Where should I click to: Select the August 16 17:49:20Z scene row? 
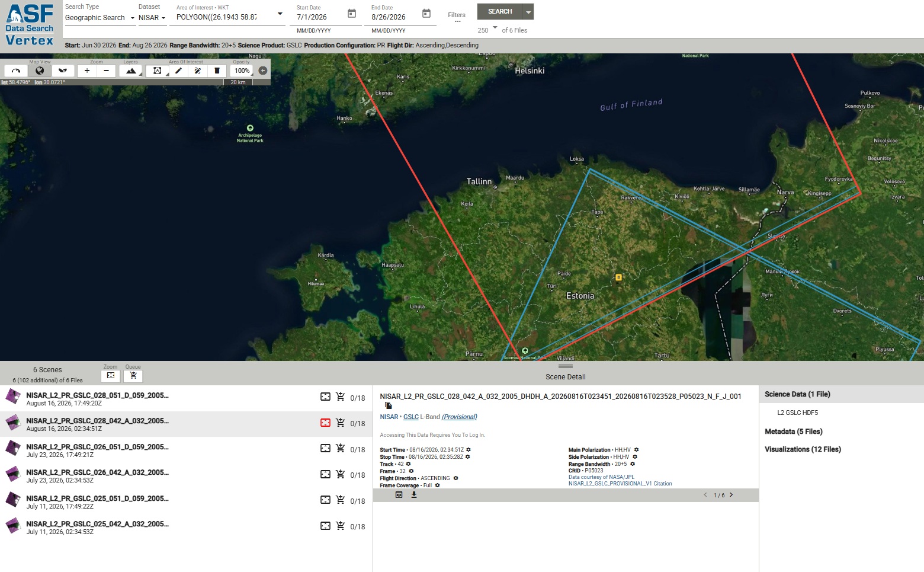(x=186, y=398)
